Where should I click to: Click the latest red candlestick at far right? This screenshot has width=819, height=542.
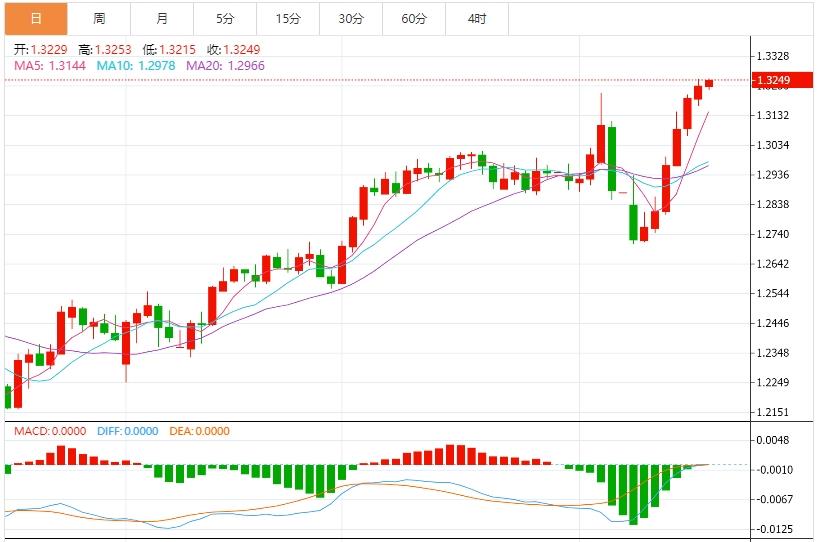click(x=709, y=83)
